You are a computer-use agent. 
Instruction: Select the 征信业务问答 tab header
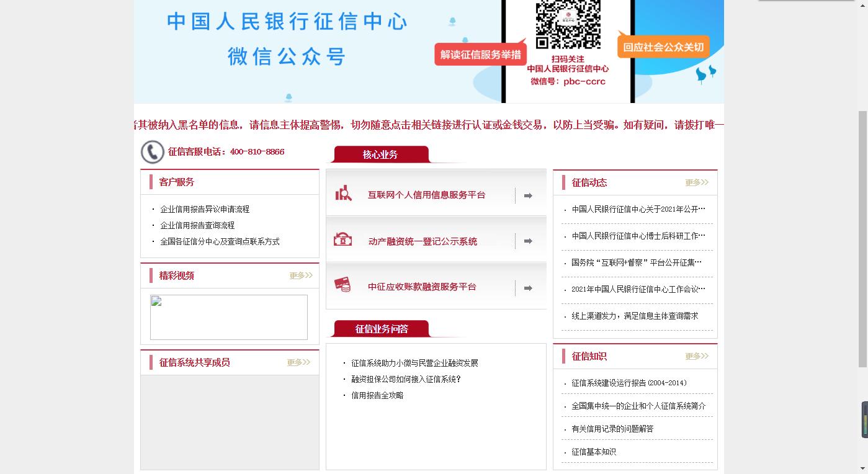coord(382,329)
